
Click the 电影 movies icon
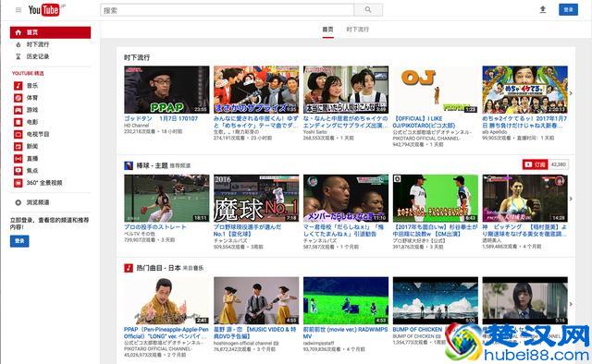[18, 122]
